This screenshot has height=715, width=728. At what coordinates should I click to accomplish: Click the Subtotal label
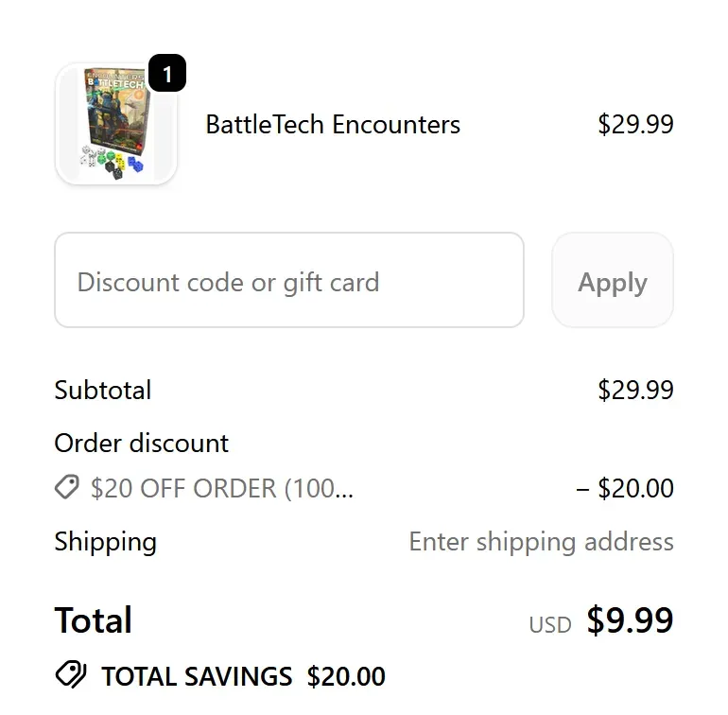click(x=103, y=391)
